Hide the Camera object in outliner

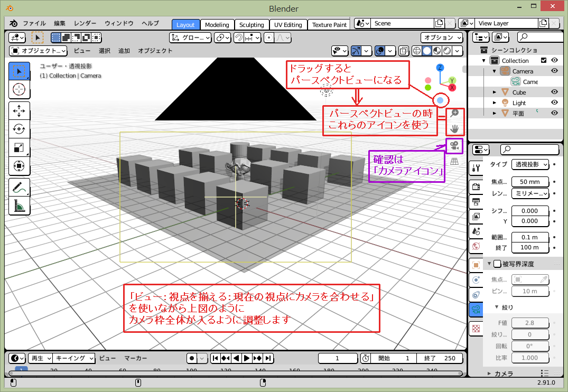(x=555, y=71)
